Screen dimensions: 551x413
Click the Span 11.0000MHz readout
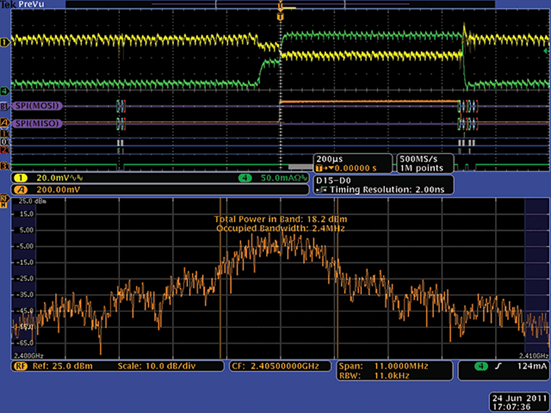pos(384,366)
